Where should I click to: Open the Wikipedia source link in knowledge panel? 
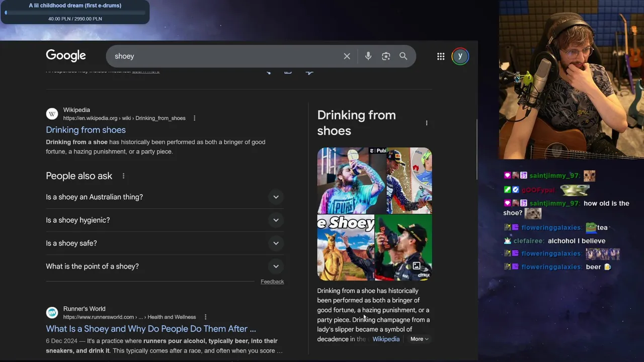386,339
